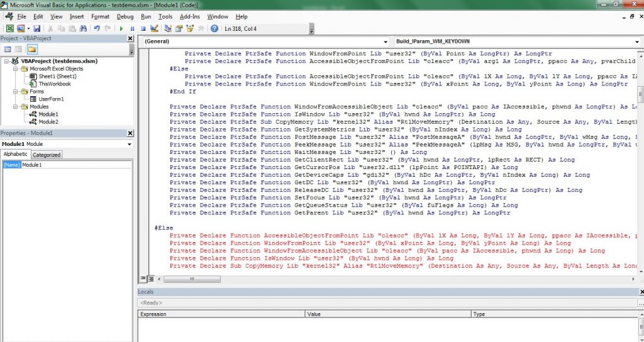
Task: Click the Expression column header in Locals
Action: (x=222, y=314)
